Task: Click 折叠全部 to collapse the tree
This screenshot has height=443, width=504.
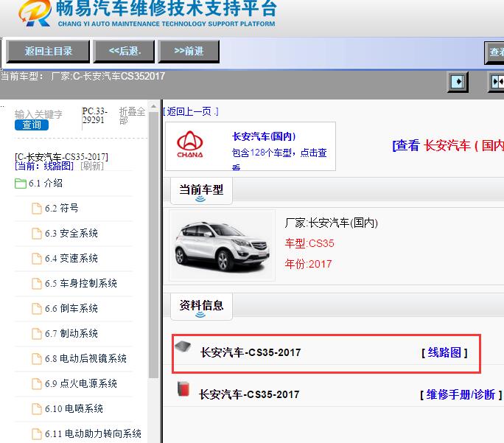Action: click(x=132, y=116)
